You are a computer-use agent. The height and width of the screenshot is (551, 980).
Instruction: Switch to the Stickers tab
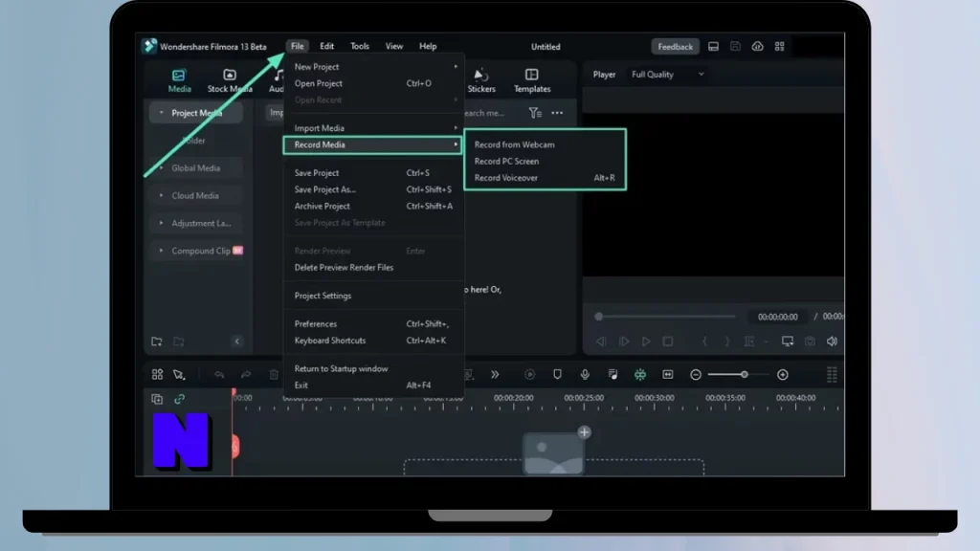pos(481,81)
